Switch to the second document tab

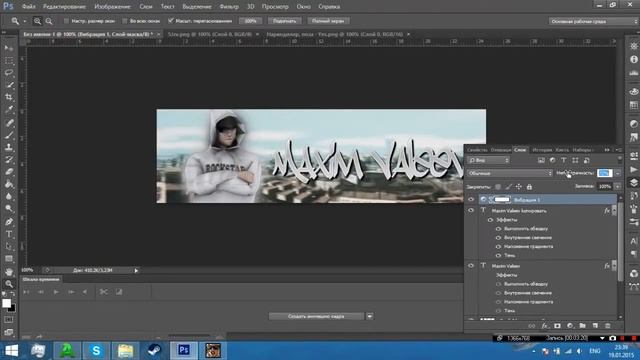(x=210, y=34)
